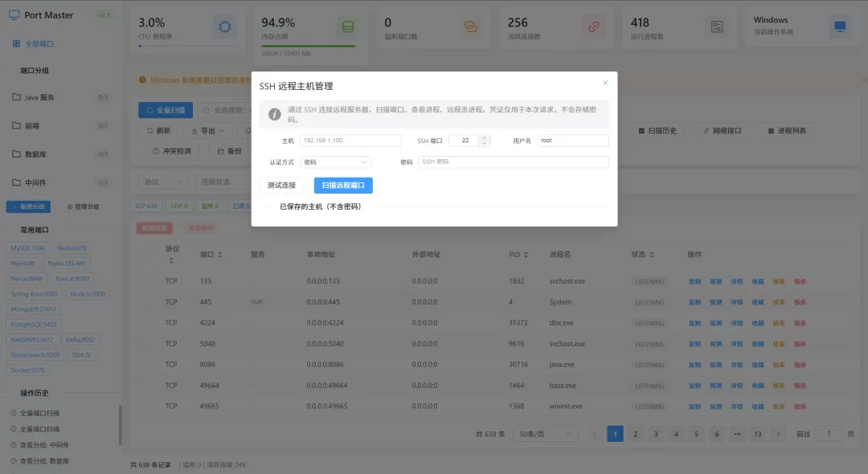This screenshot has height=474, width=868.
Task: Open 进程列表 panel
Action: 787,131
